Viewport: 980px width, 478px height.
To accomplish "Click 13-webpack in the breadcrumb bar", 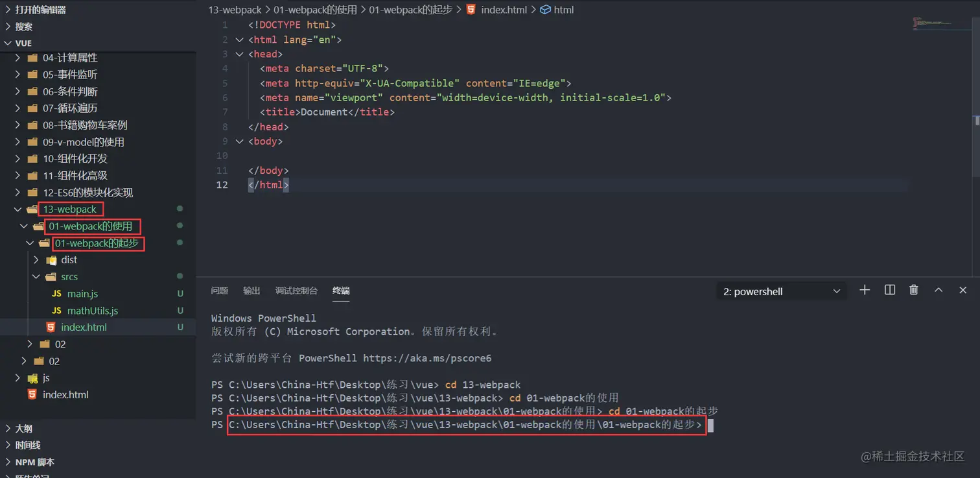I will click(235, 9).
